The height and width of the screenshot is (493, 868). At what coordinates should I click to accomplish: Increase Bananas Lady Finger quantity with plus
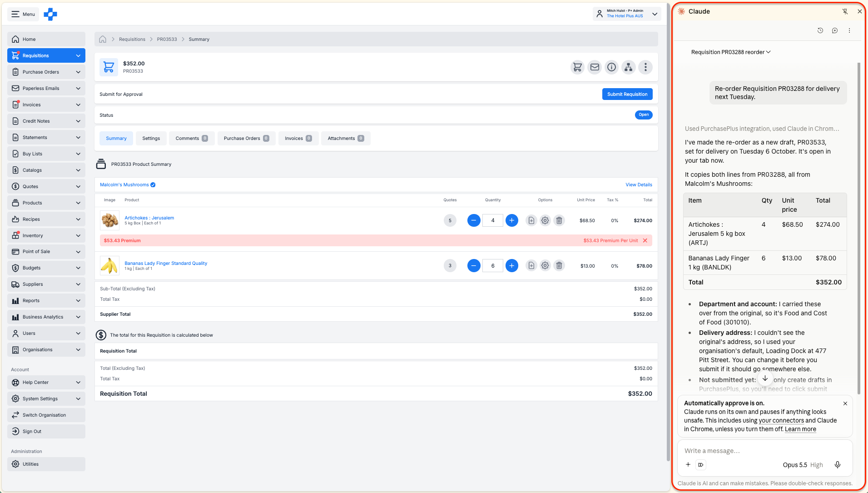[x=512, y=265]
